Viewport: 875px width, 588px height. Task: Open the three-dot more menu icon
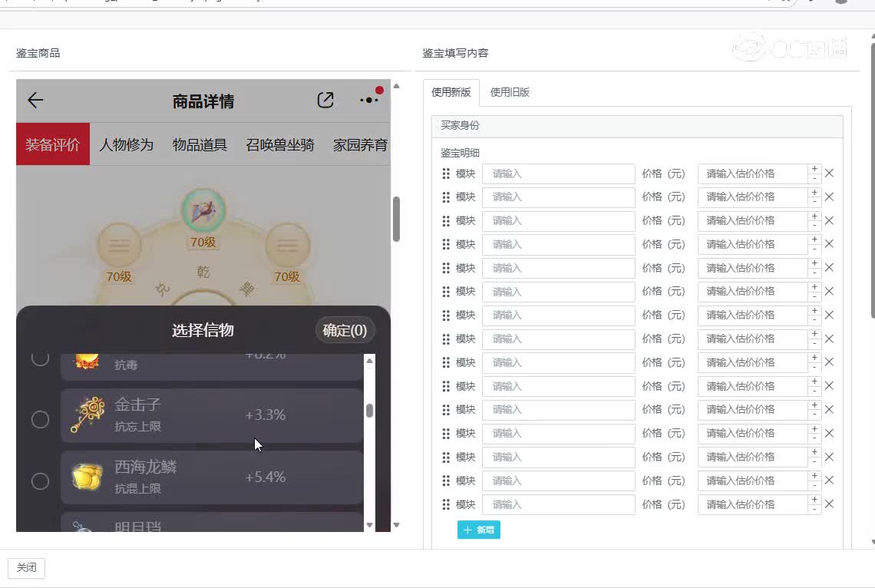369,101
